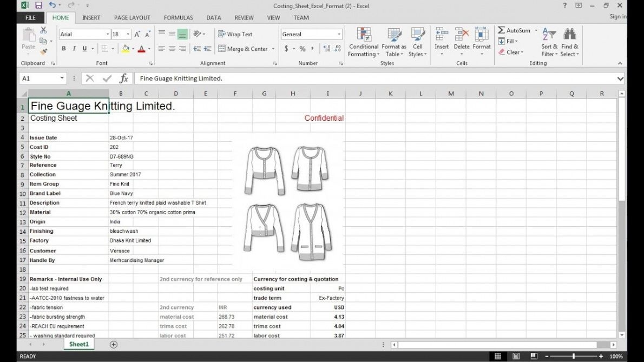Image resolution: width=644 pixels, height=362 pixels.
Task: Toggle Italic formatting
Action: tap(74, 49)
